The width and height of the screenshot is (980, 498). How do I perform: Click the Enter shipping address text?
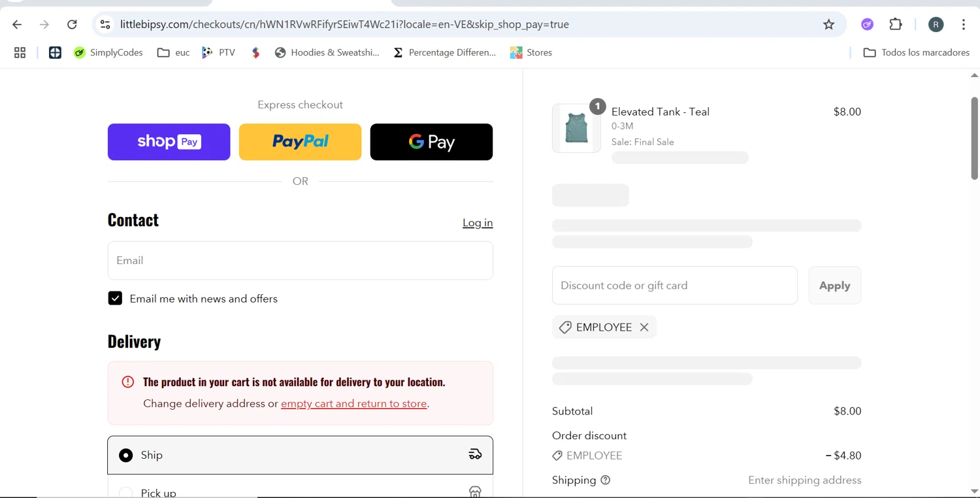pos(805,480)
